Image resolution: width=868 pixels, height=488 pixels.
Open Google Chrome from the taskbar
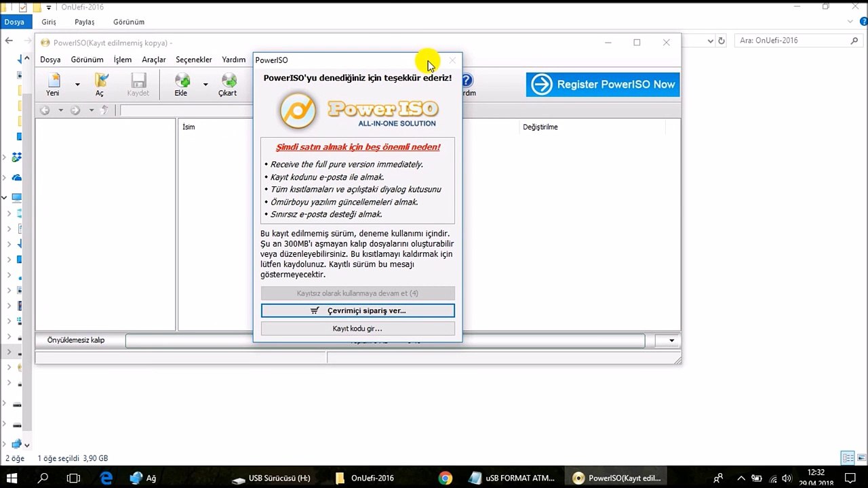[445, 478]
